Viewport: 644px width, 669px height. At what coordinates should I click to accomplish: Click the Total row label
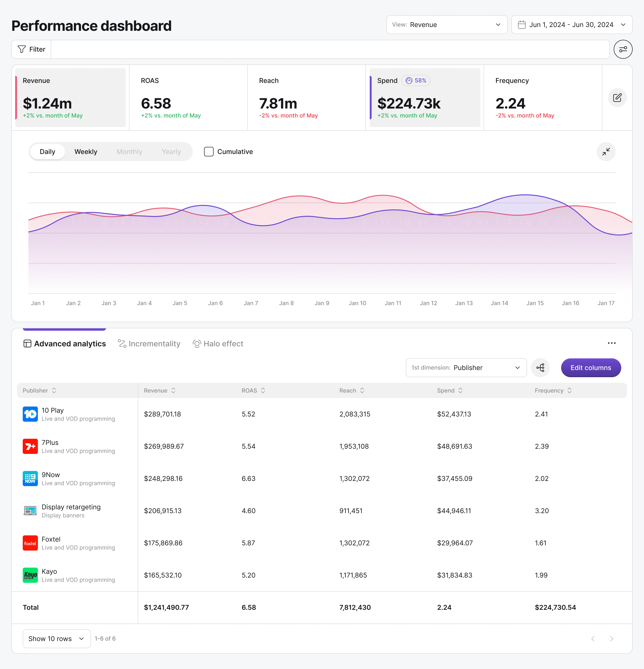31,607
